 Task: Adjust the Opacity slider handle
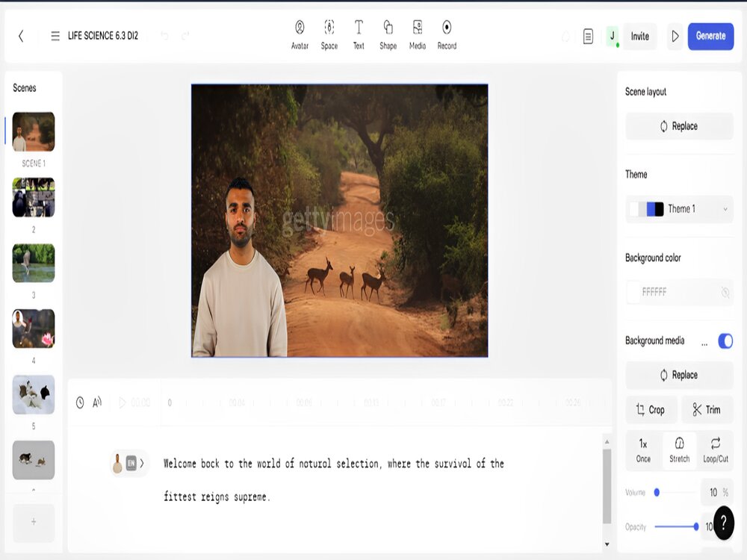pos(696,526)
